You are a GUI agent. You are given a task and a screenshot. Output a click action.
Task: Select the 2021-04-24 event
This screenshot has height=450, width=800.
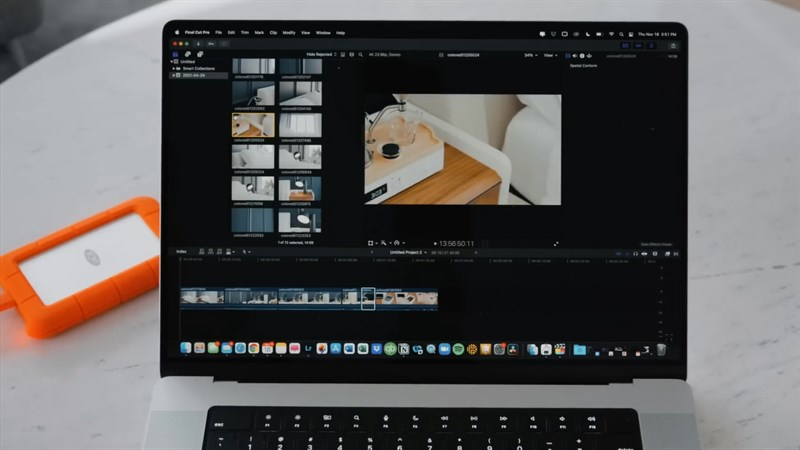pyautogui.click(x=199, y=75)
